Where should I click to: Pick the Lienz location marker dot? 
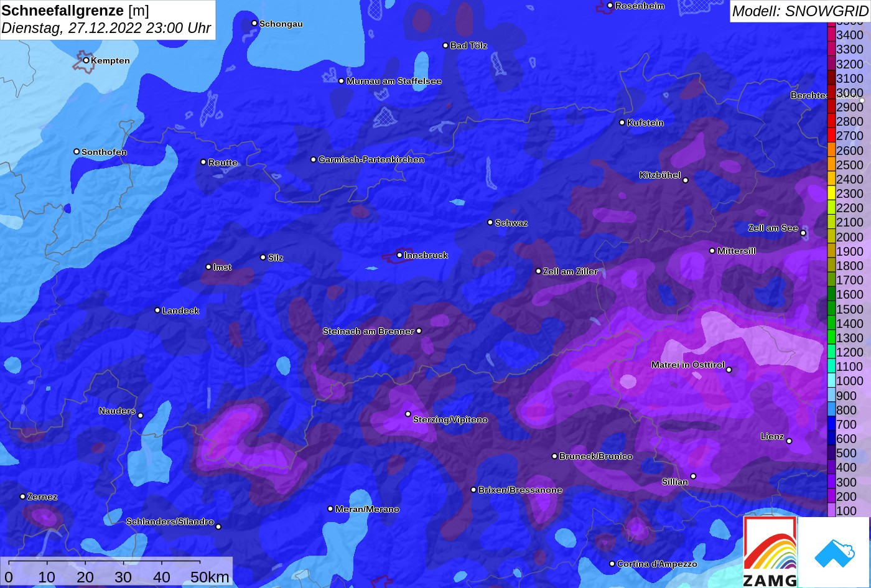tap(789, 441)
